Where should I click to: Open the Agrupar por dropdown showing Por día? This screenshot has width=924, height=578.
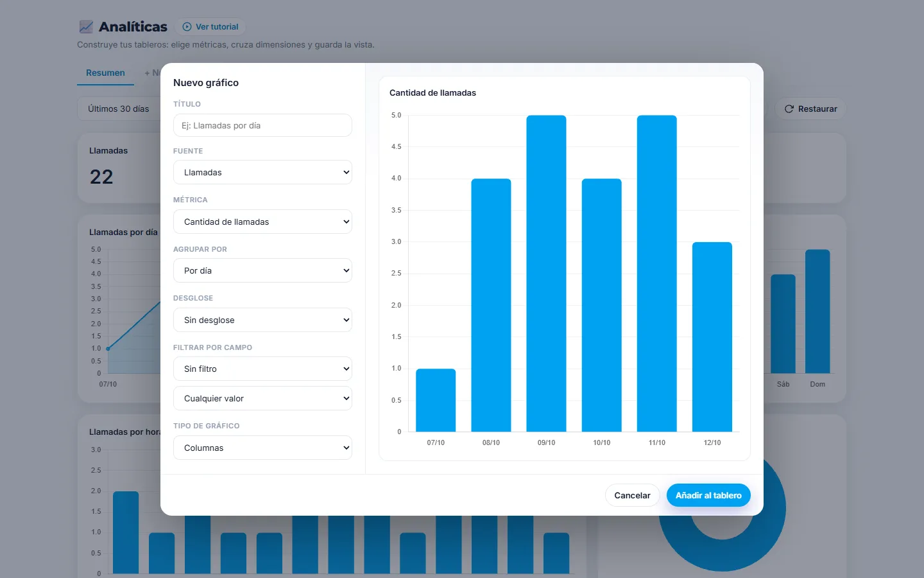click(x=262, y=270)
